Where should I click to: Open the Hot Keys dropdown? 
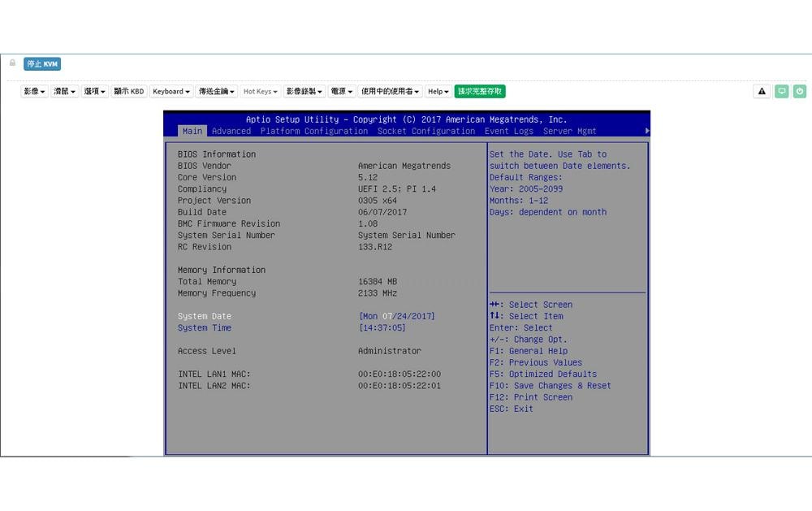[x=260, y=91]
